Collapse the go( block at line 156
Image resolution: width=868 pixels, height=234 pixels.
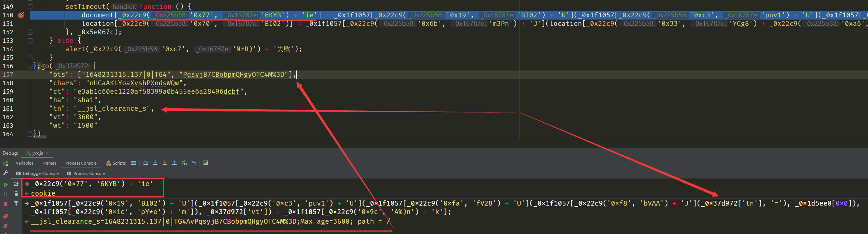(30, 66)
